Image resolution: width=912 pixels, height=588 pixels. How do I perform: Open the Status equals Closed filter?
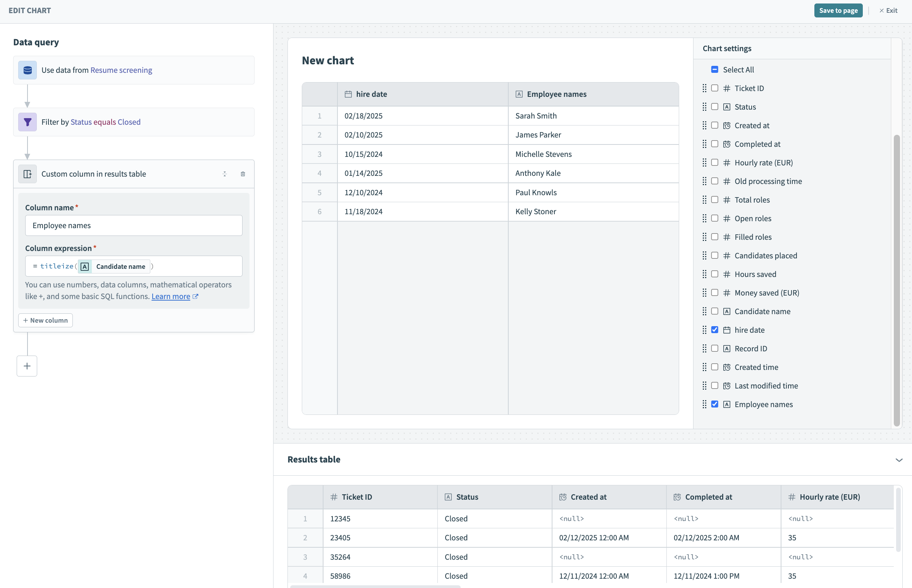pyautogui.click(x=105, y=122)
